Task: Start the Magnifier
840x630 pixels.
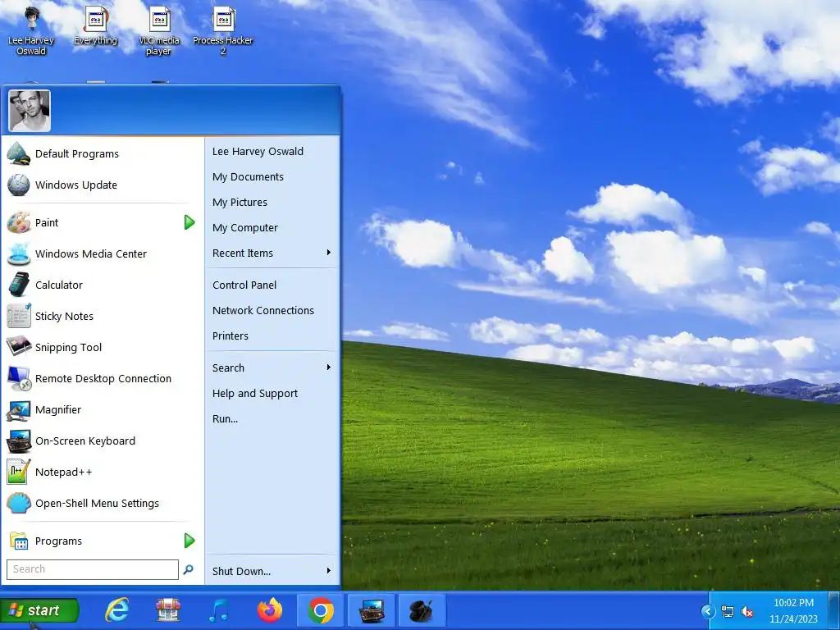Action: (x=102, y=409)
